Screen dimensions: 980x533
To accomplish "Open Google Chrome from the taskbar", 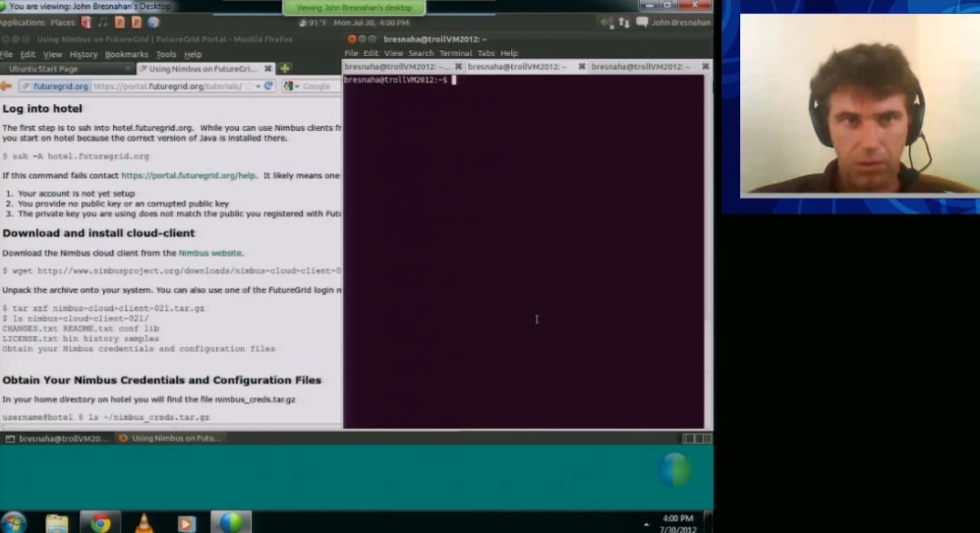I will point(100,522).
